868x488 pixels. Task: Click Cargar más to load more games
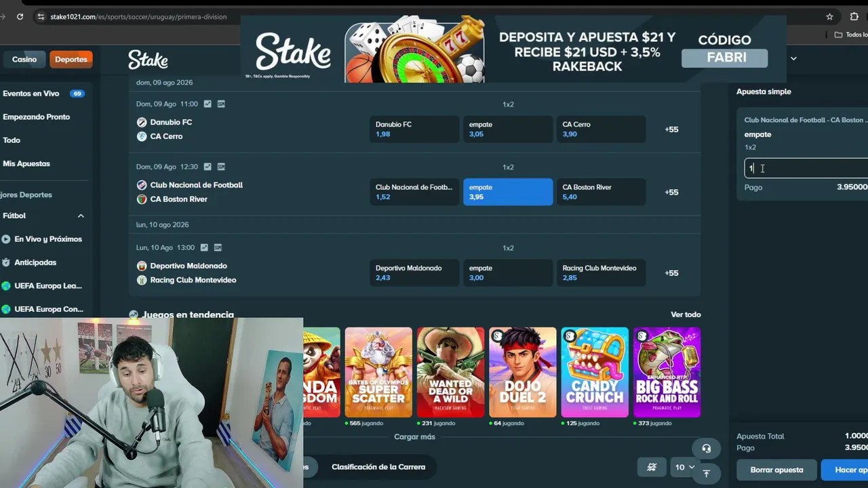[x=414, y=437]
